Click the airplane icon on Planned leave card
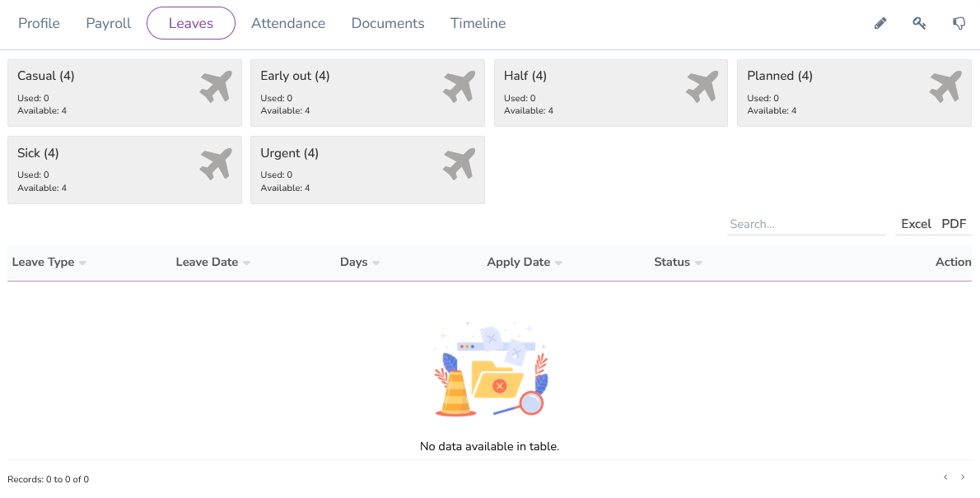The width and height of the screenshot is (980, 498). point(945,86)
